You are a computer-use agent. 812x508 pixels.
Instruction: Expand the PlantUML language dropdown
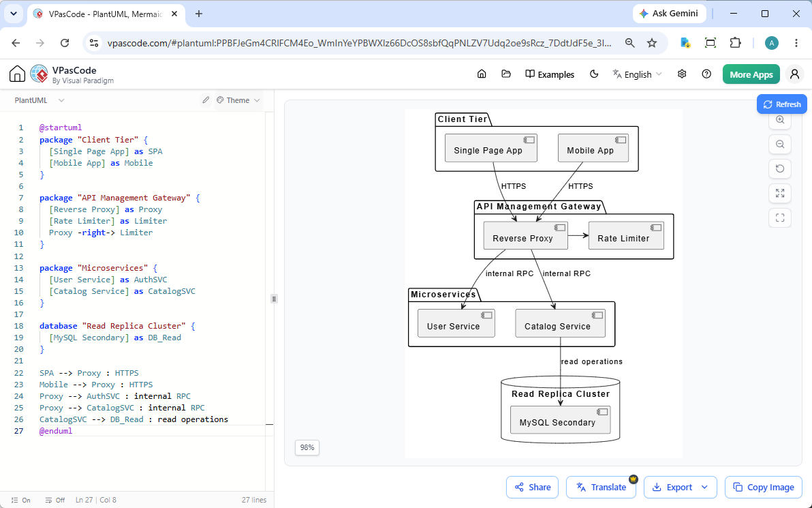click(x=40, y=100)
